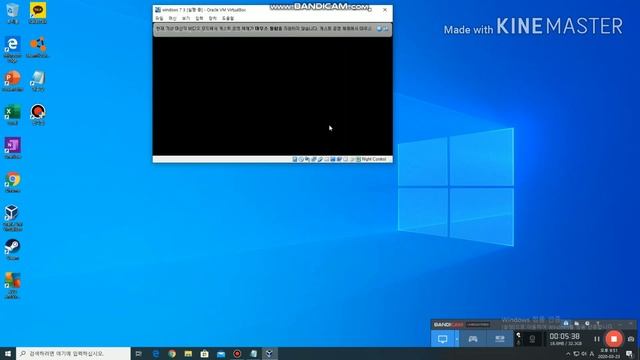Image resolution: width=640 pixels, height=360 pixels.
Task: Open the Windows Start menu
Action: tap(8, 353)
